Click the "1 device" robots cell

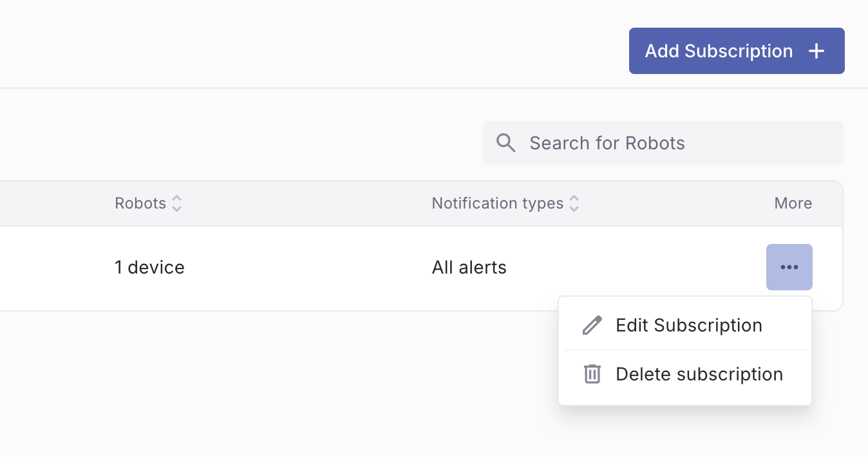pyautogui.click(x=149, y=268)
